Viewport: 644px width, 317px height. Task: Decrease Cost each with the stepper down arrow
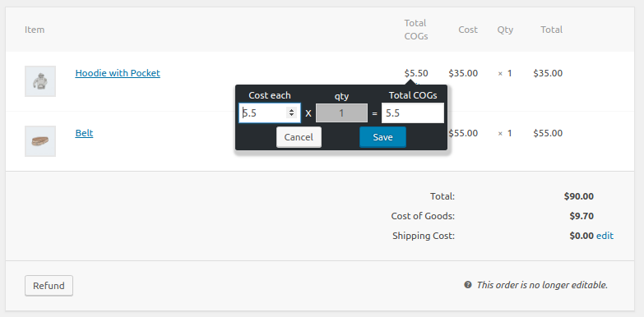(292, 115)
